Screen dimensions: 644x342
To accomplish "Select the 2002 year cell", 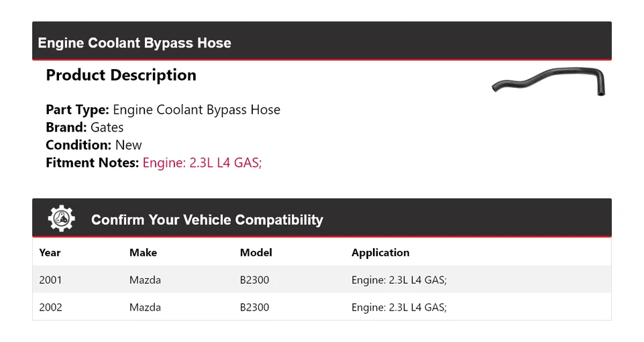I will coord(50,307).
